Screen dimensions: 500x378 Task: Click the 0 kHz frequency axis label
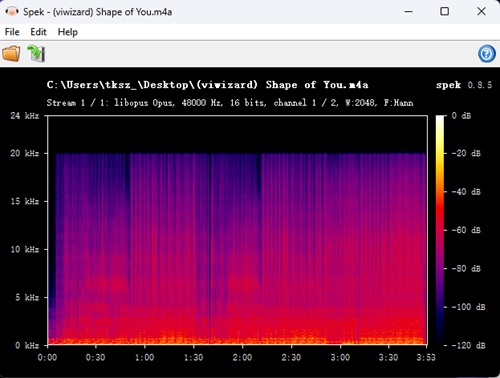[x=27, y=345]
